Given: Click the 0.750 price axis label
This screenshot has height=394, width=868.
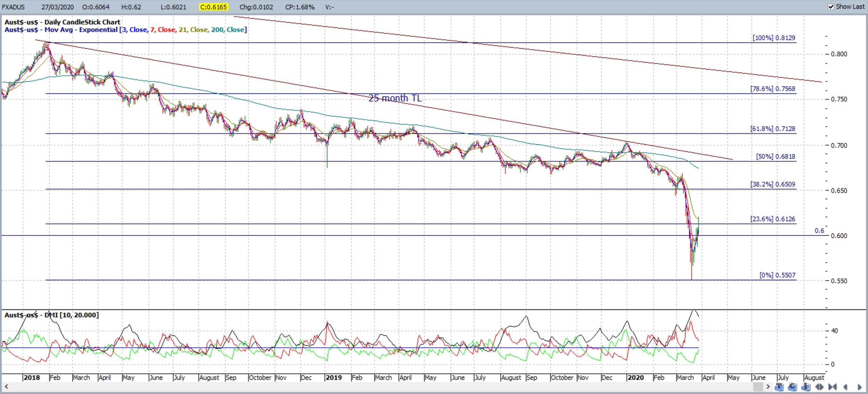Looking at the screenshot, I should [x=839, y=99].
